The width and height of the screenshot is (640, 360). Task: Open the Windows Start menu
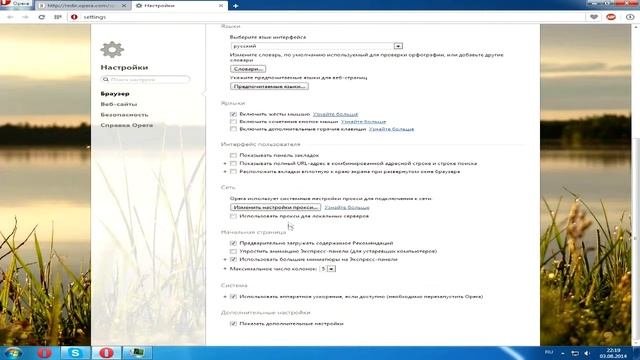(13, 353)
